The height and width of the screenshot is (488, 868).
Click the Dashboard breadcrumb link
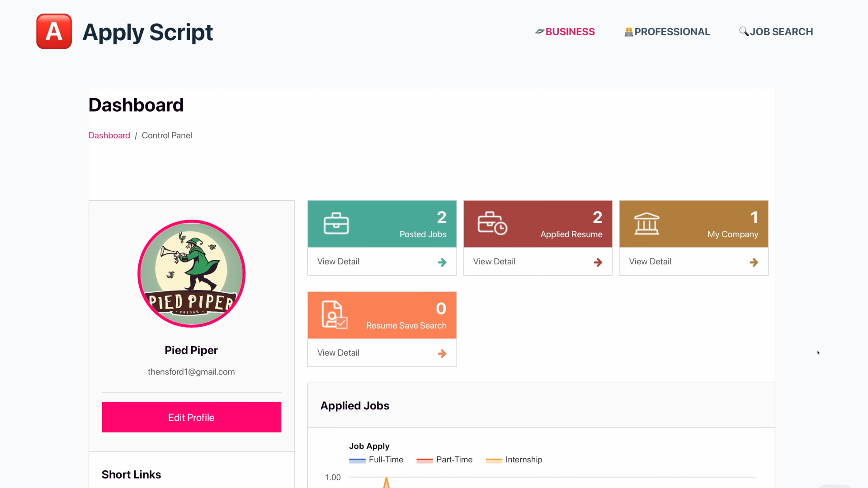point(109,136)
